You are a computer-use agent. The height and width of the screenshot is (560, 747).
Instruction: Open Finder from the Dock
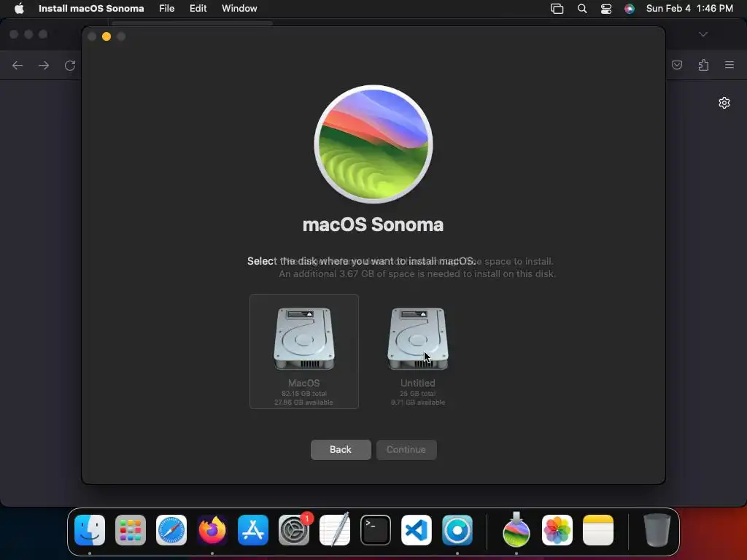point(90,530)
